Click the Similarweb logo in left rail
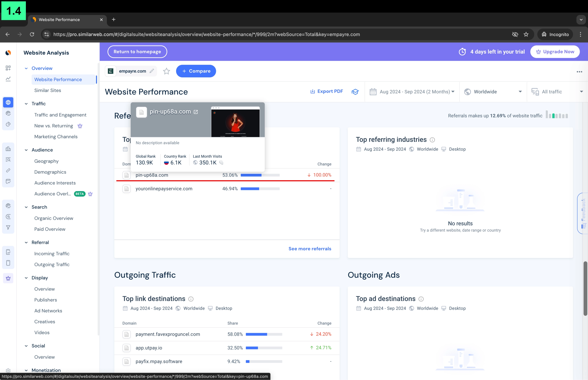The image size is (588, 380). click(8, 53)
